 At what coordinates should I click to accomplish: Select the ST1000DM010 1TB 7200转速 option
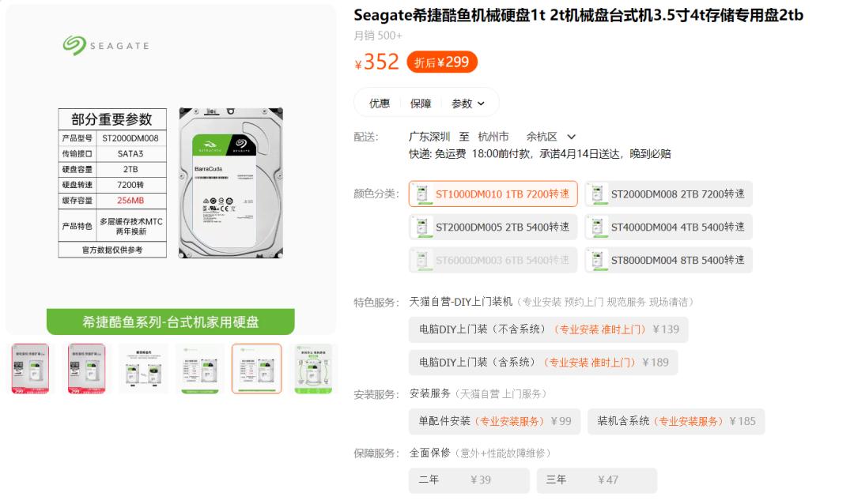[493, 194]
